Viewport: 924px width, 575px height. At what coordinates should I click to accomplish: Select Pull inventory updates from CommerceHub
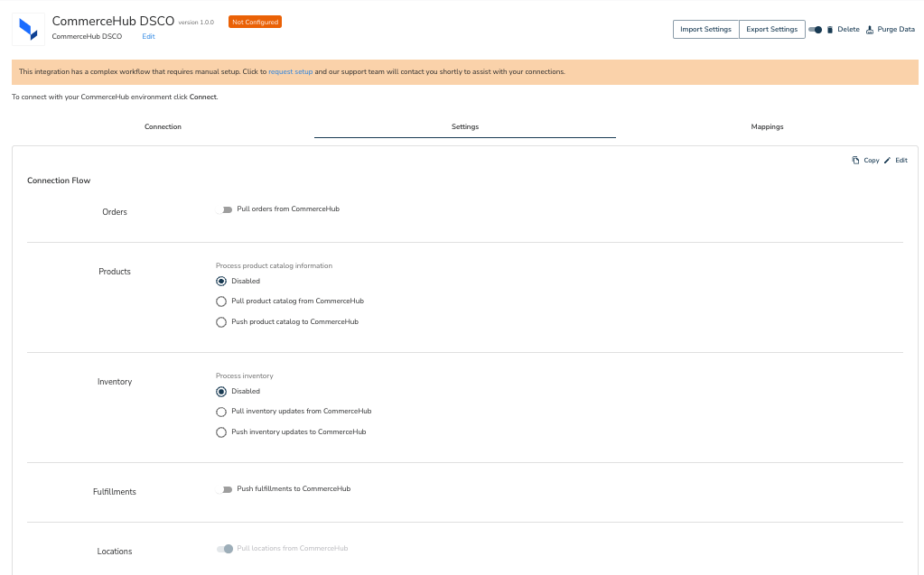coord(221,412)
